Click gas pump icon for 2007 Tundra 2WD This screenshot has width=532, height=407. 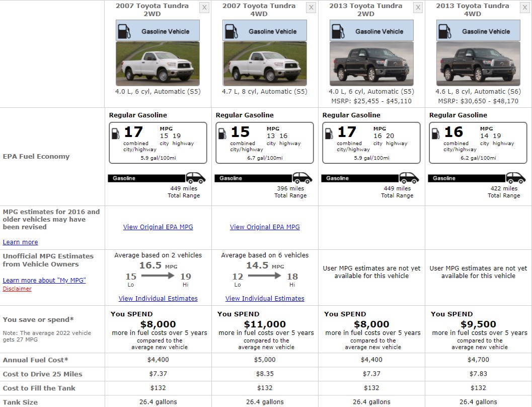pyautogui.click(x=124, y=31)
